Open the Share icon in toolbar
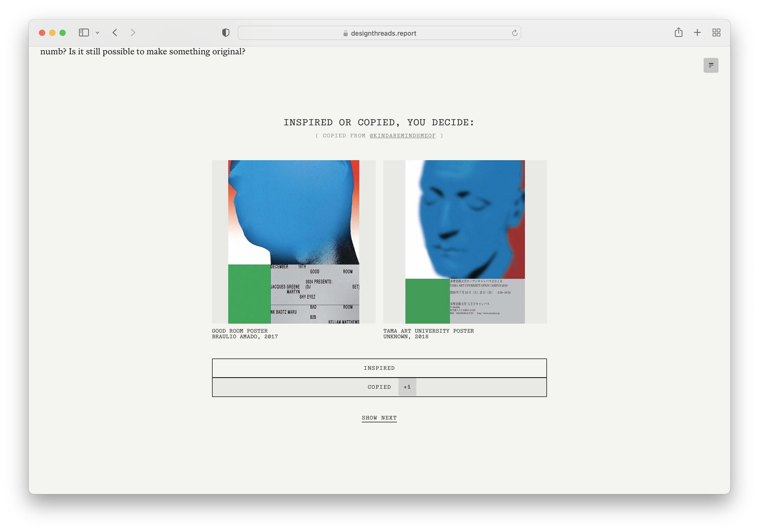759x532 pixels. coord(678,32)
